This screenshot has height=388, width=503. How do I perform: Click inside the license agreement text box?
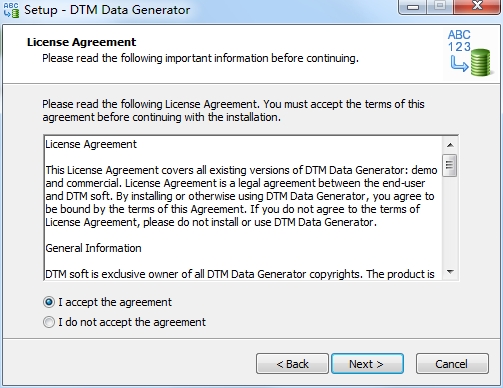coord(243,208)
